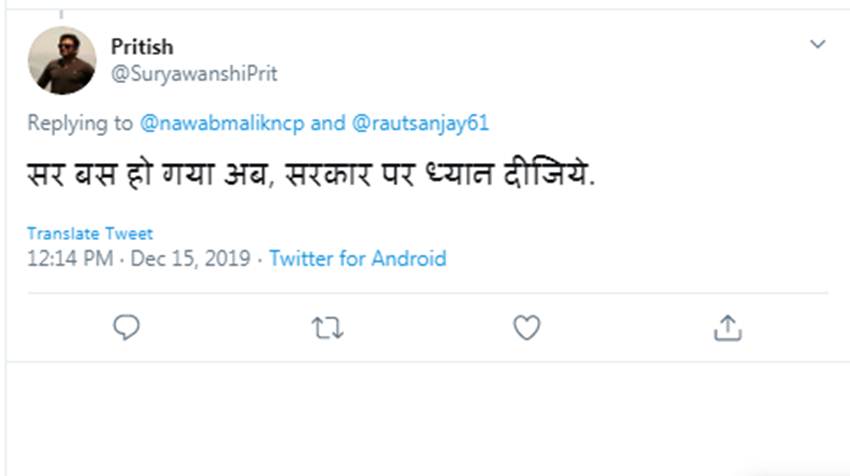This screenshot has height=476, width=850.
Task: Open the share tweet icon
Action: [x=727, y=327]
